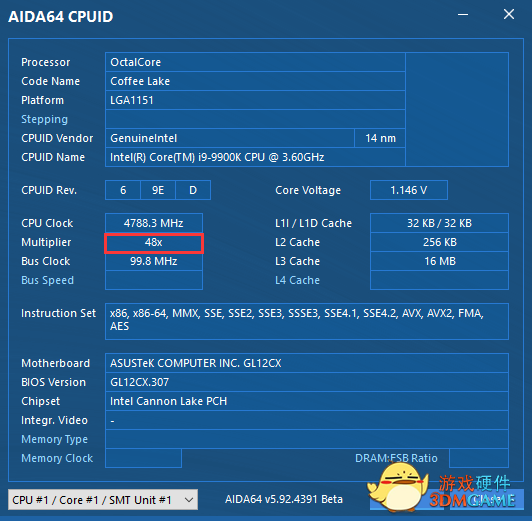Click the 4788.3 MHz CPU Clock value
The height and width of the screenshot is (521, 532).
pyautogui.click(x=154, y=223)
